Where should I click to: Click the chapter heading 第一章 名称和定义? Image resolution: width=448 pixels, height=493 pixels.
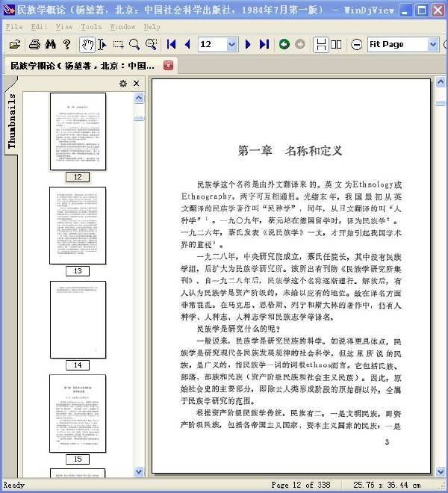click(x=290, y=151)
